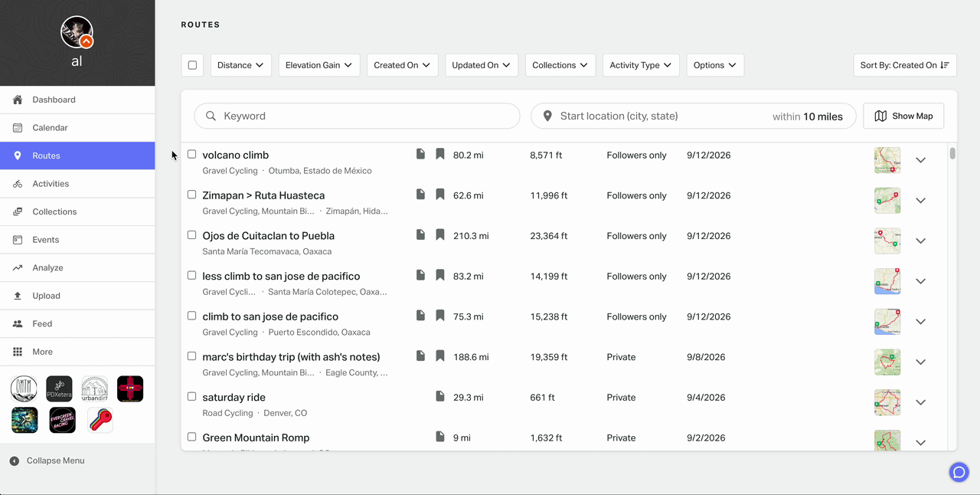Click the Upload arrow icon in sidebar
The height and width of the screenshot is (495, 980).
coord(18,296)
